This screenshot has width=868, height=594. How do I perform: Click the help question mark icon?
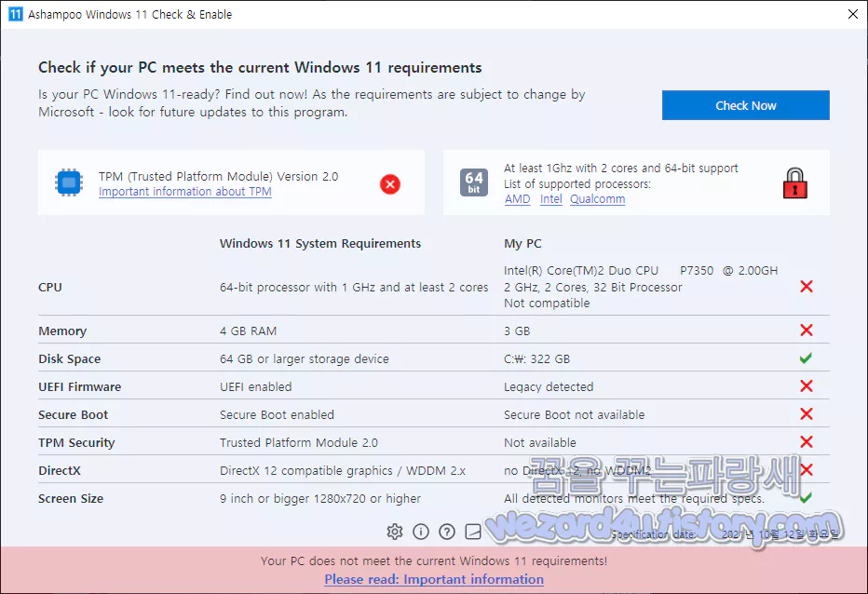click(x=447, y=532)
